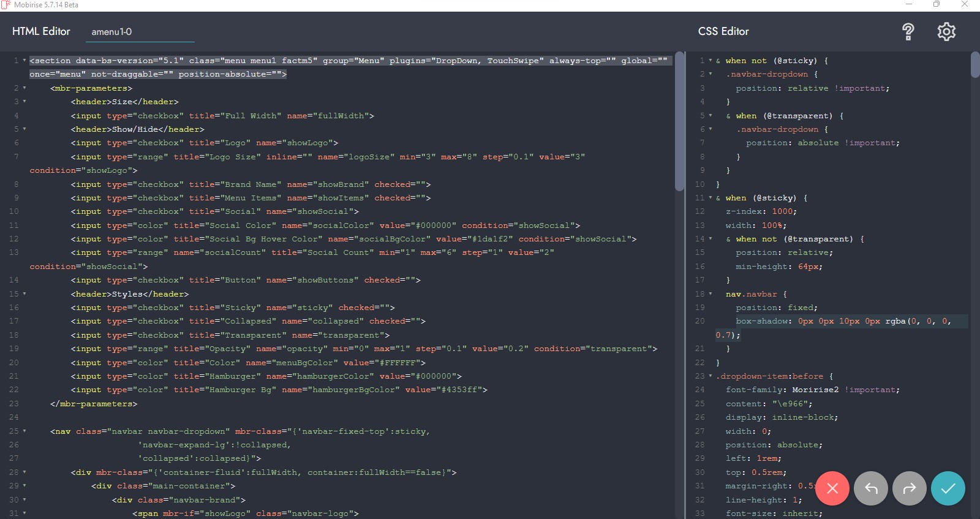980x519 pixels.
Task: Click the HTML Editor heading
Action: point(41,31)
